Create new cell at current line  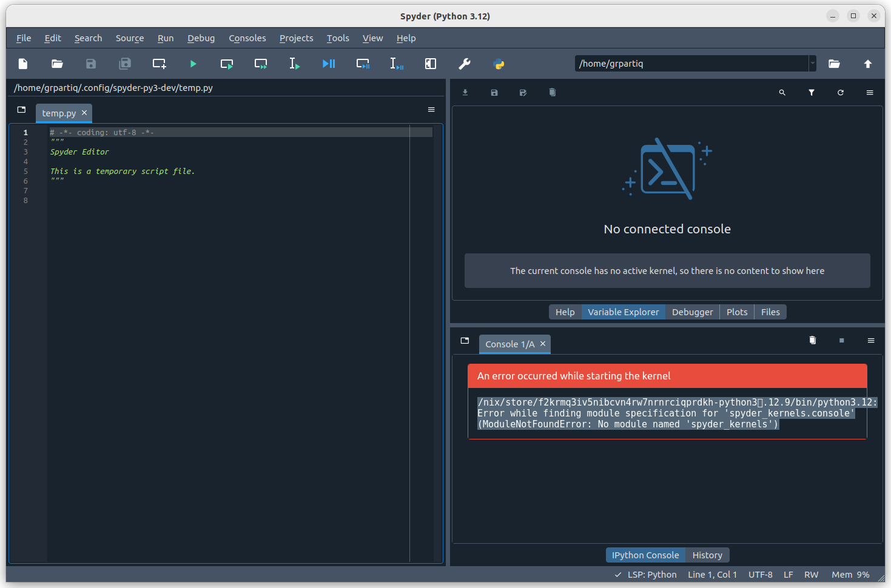(159, 64)
